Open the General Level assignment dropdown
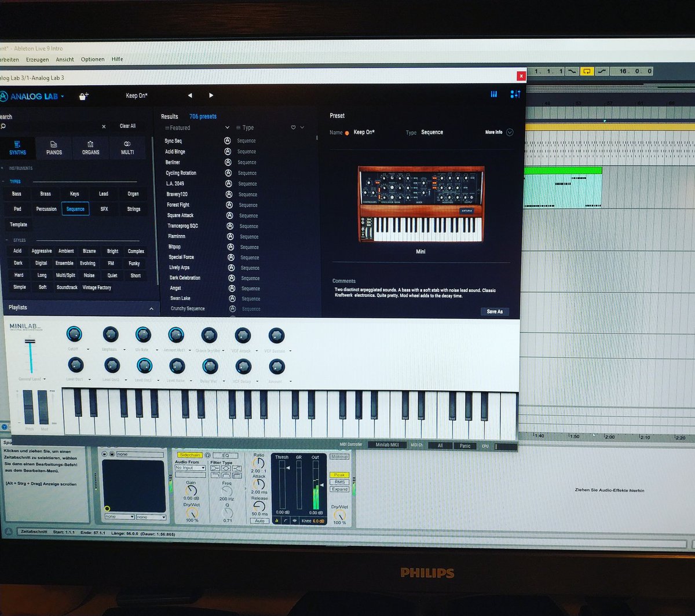 (45, 379)
